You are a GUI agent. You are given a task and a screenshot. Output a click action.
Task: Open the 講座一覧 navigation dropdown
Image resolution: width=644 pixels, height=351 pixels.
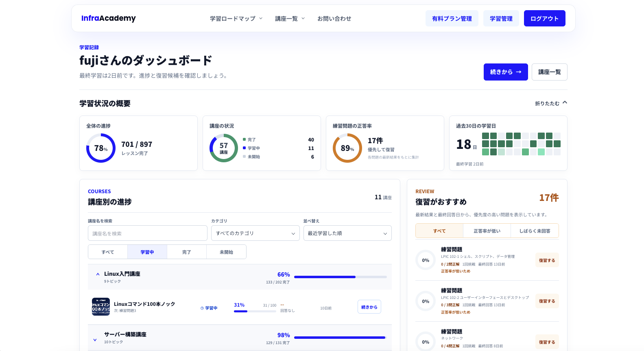pos(290,19)
